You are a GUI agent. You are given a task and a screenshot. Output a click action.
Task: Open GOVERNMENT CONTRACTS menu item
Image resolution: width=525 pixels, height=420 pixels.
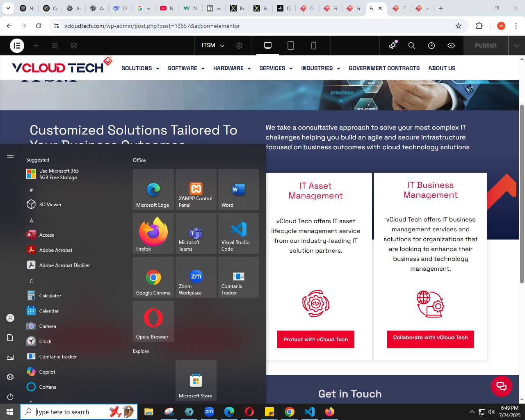(x=384, y=68)
